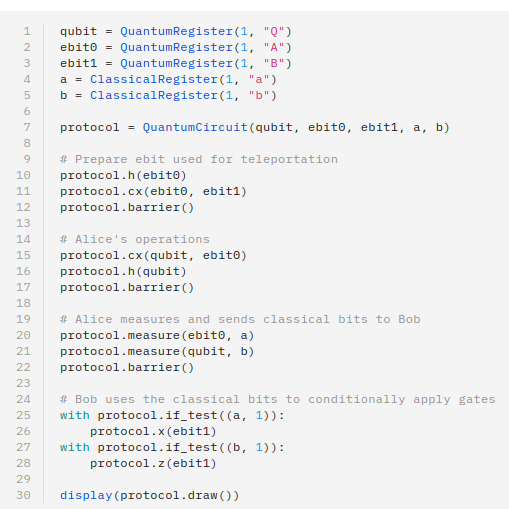The image size is (509, 509).
Task: Click line number 7 in the gutter
Action: click(27, 127)
